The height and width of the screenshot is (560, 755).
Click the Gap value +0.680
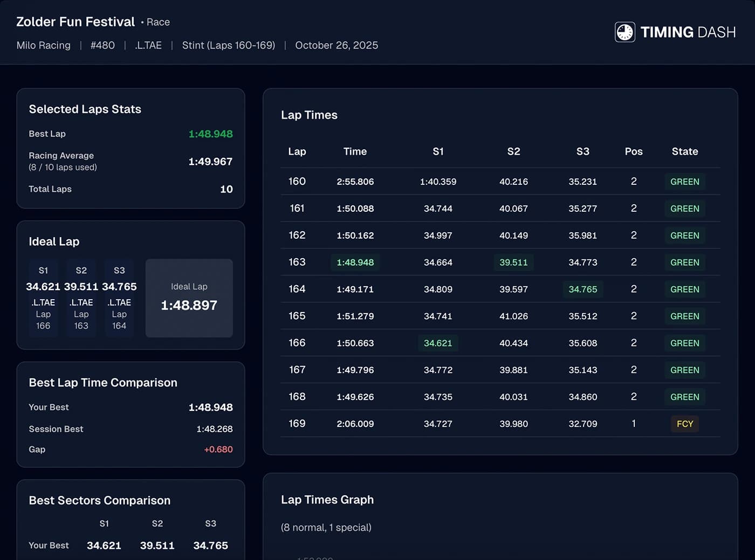click(218, 450)
